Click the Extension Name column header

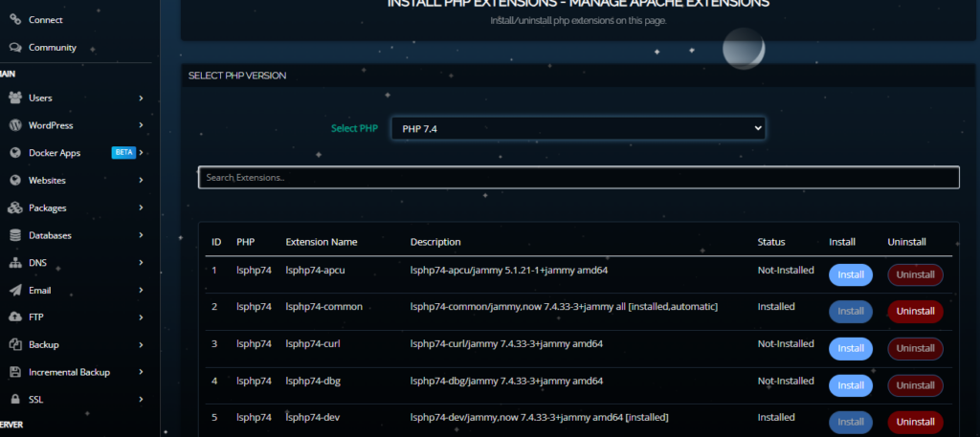click(322, 242)
